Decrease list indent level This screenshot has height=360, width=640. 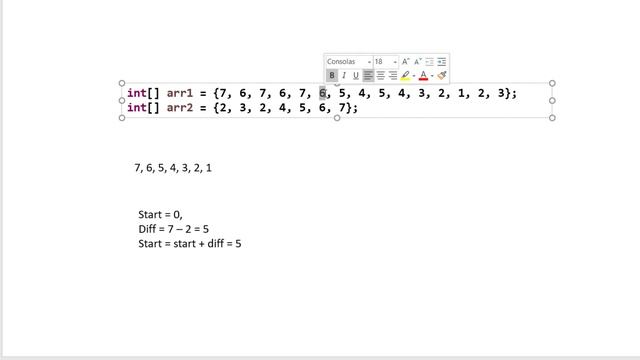click(429, 62)
